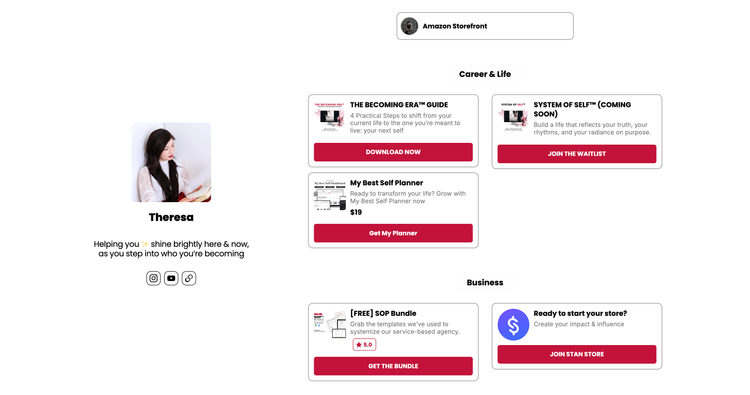This screenshot has height=395, width=750.
Task: Click the Get My Planner button
Action: [393, 233]
